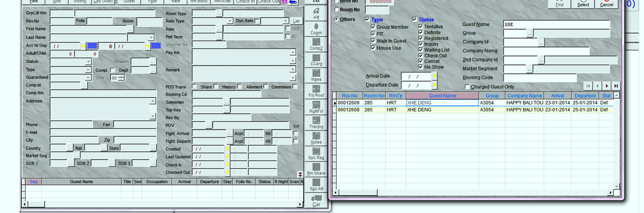Expand the Status dropdown in reservation form

88,61
